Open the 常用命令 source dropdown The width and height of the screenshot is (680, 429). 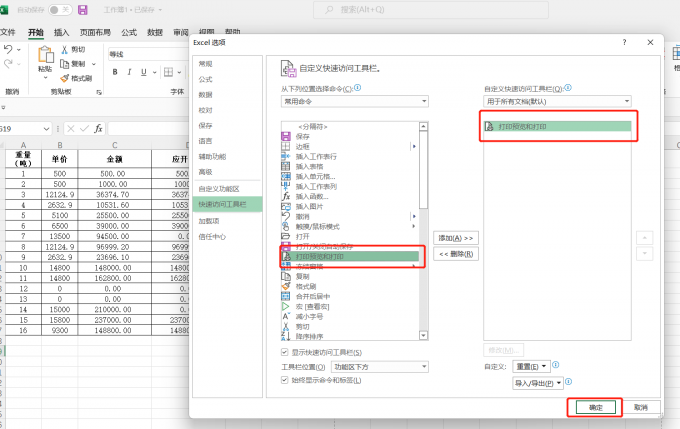[355, 101]
